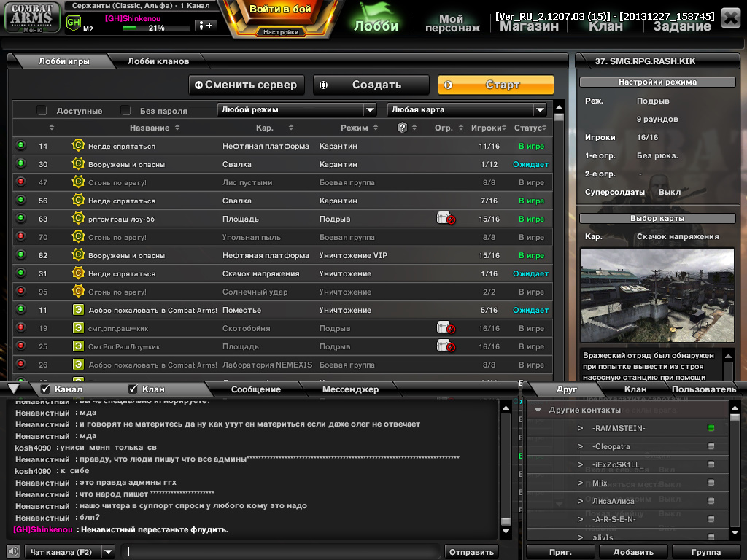747x560 pixels.
Task: Focus the chat message input field
Action: [x=281, y=552]
